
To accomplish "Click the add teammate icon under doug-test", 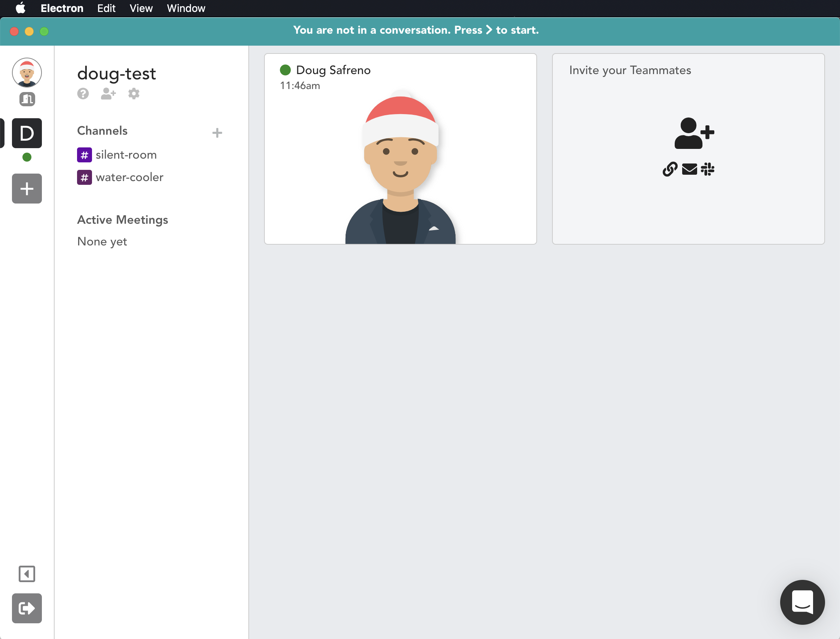I will coord(108,94).
